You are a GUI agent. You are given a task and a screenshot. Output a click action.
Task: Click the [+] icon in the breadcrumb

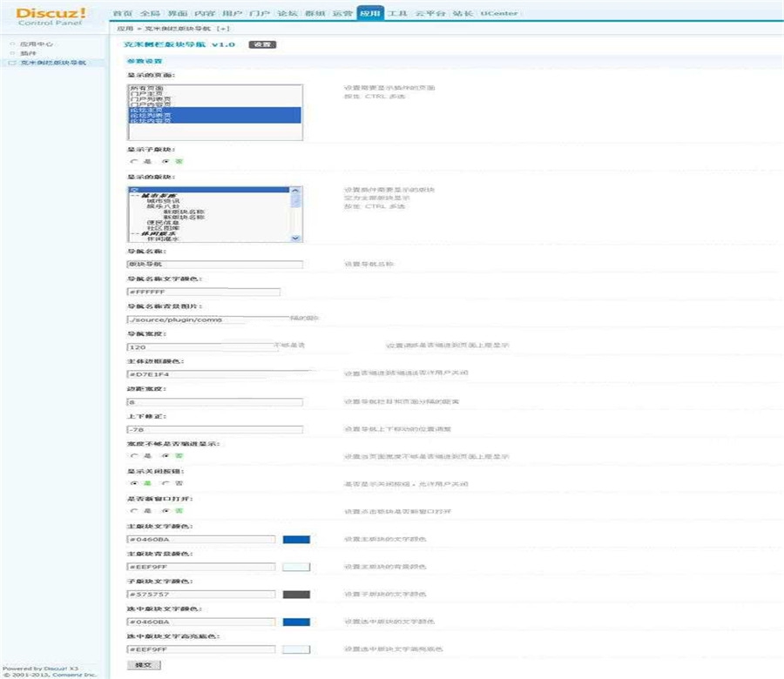pos(223,29)
